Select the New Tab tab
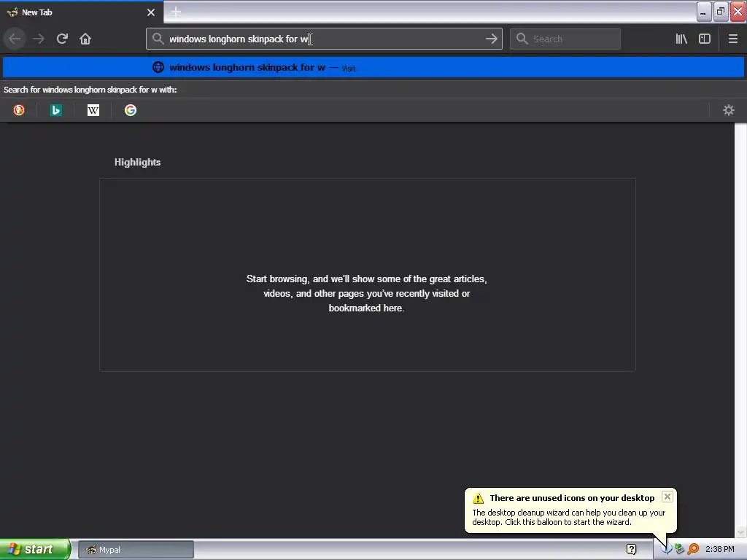The width and height of the screenshot is (747, 560). 81,12
